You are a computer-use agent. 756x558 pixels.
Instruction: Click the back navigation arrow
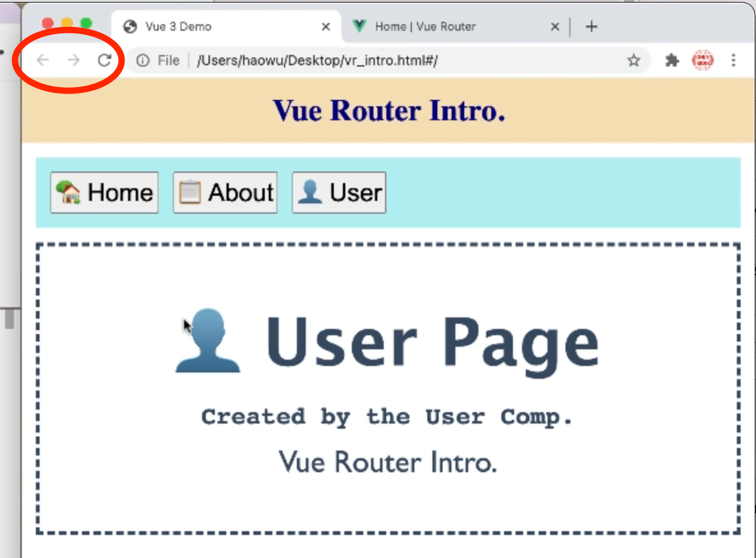[x=42, y=60]
